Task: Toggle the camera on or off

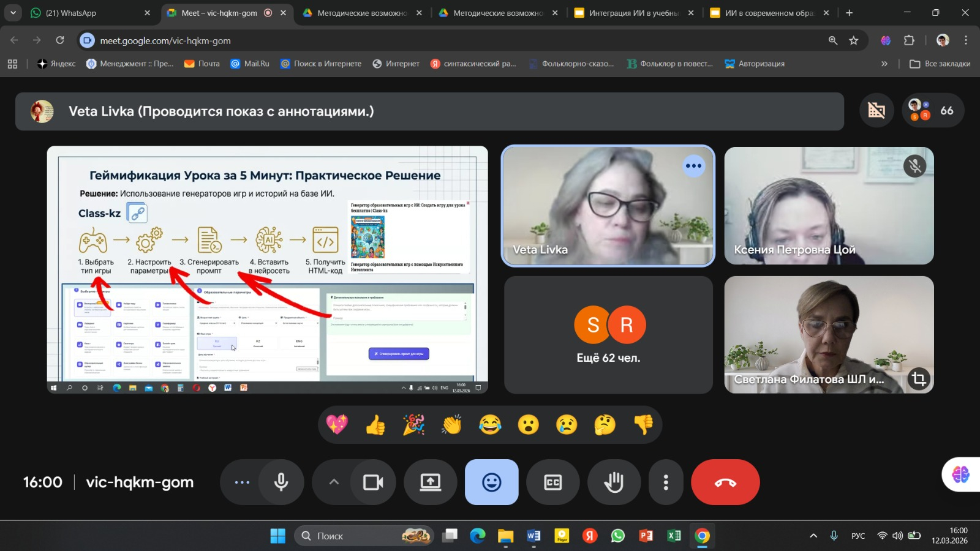Action: 372,482
